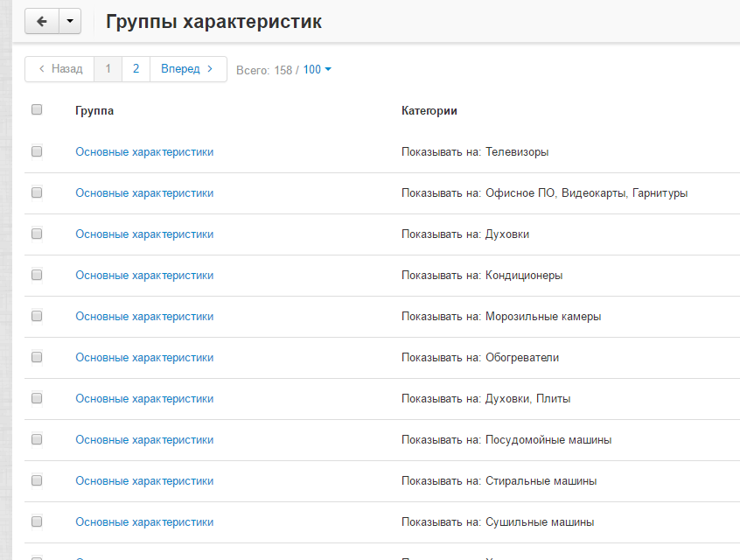The width and height of the screenshot is (740, 560).
Task: Check the box for Офисное ПО row
Action: coord(37,192)
